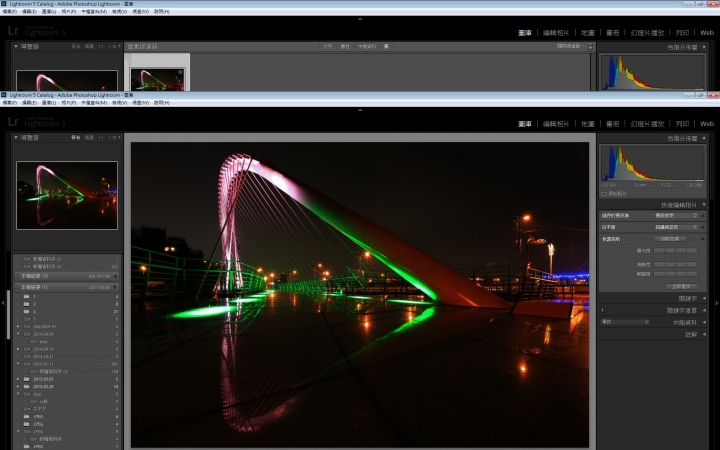Image resolution: width=720 pixels, height=450 pixels.
Task: Enable the 屬性 filter in back window
Action: 345,46
